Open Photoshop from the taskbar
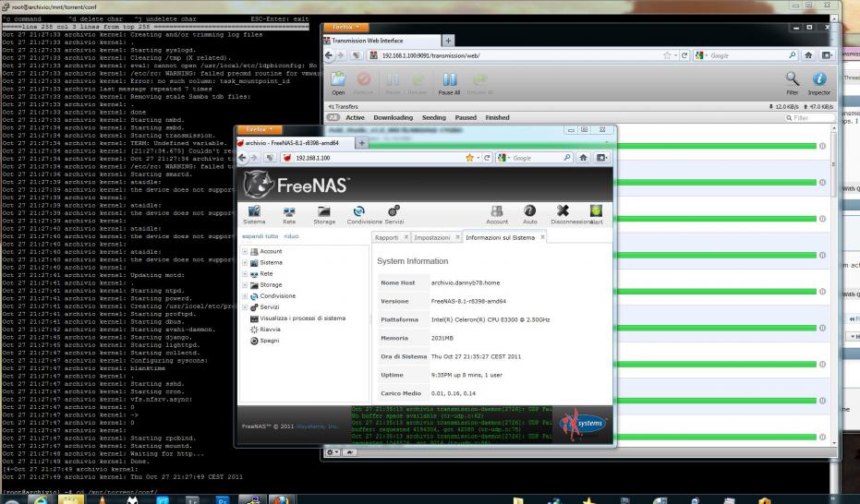This screenshot has height=504, width=860. click(x=222, y=500)
